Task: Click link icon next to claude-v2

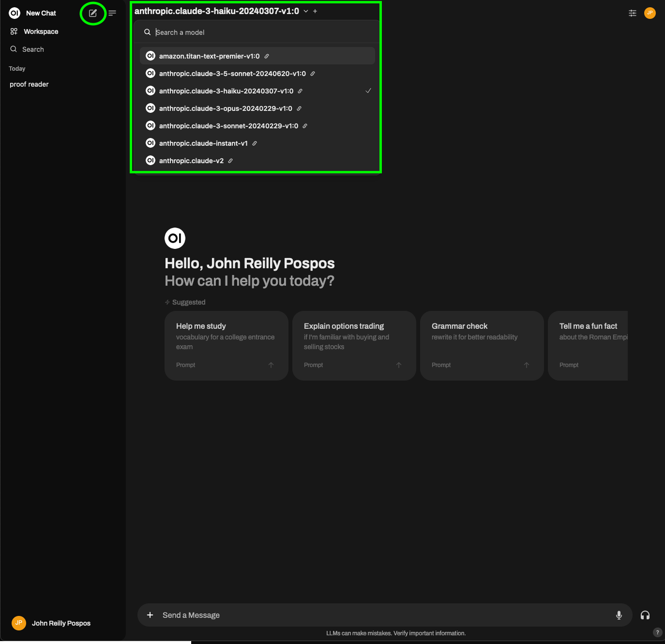Action: coord(230,161)
